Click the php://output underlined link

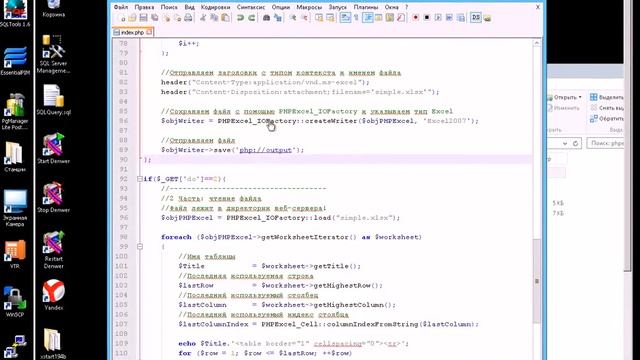266,150
